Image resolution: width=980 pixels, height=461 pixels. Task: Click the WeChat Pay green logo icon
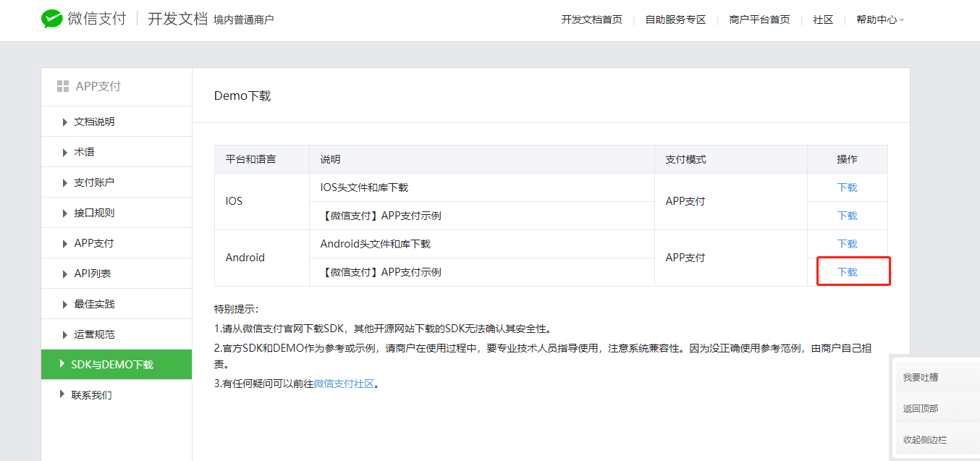[51, 20]
